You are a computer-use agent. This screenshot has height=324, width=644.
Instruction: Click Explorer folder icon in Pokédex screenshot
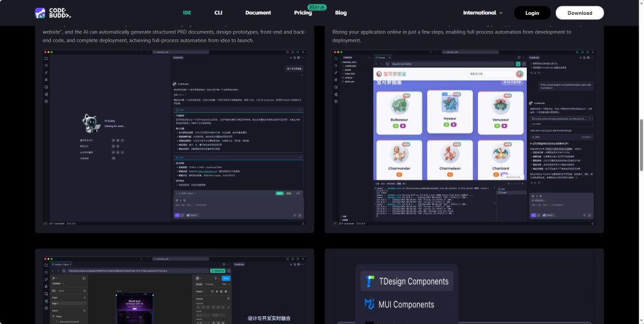tap(336, 59)
